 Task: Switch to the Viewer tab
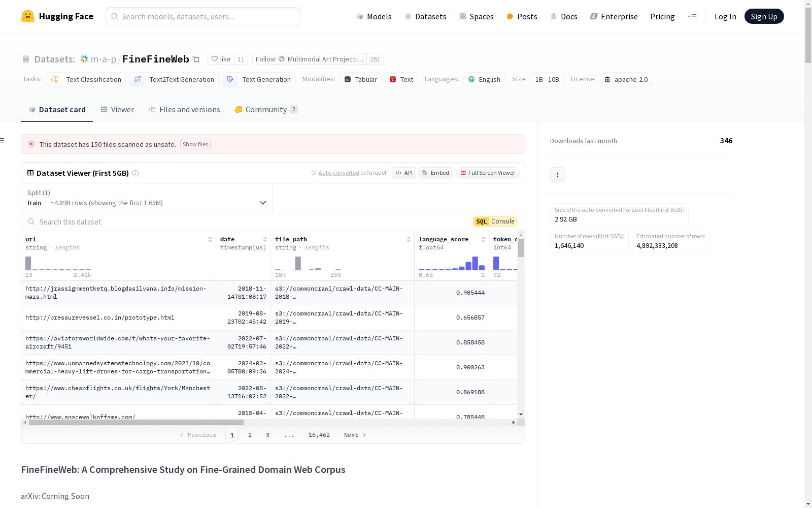[x=117, y=110]
